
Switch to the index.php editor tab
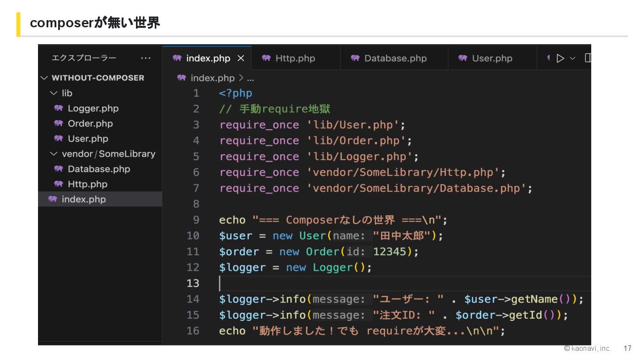coord(207,58)
